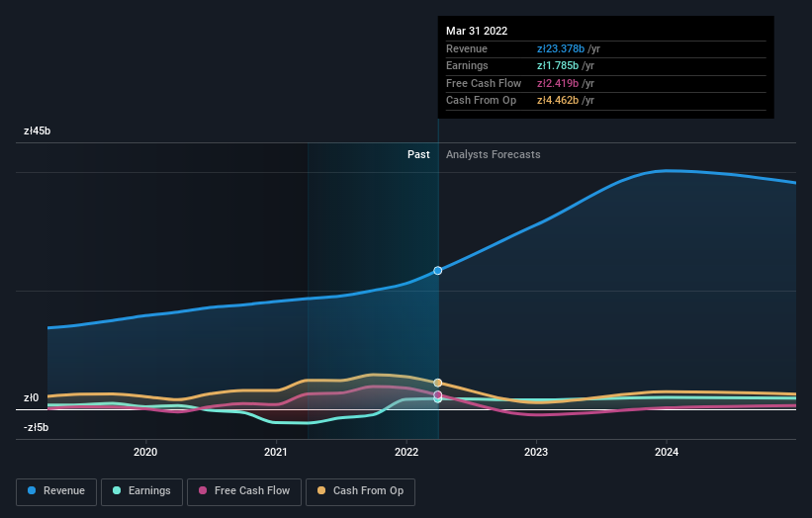
Task: Click the pink Free Cash Flow data point
Action: click(x=437, y=394)
